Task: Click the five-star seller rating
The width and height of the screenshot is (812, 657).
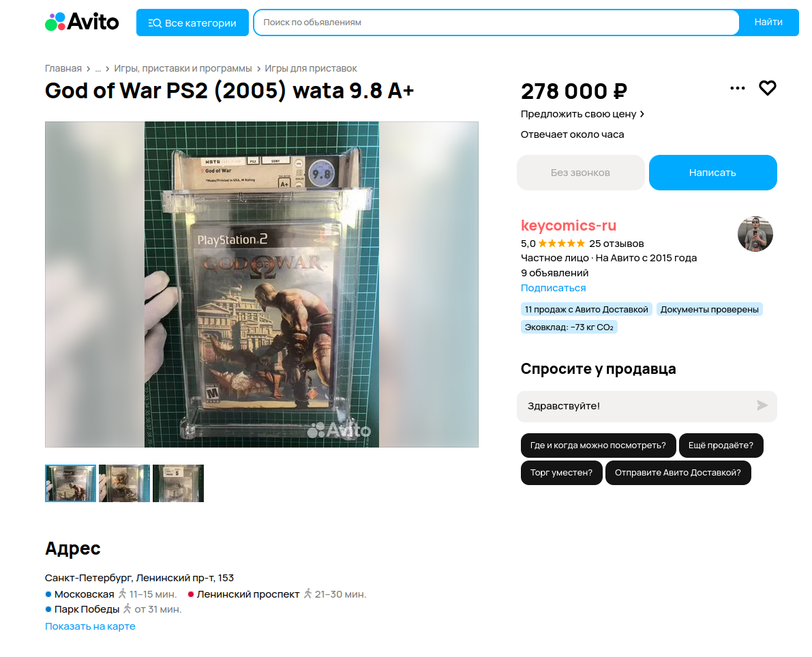Action: (x=561, y=244)
